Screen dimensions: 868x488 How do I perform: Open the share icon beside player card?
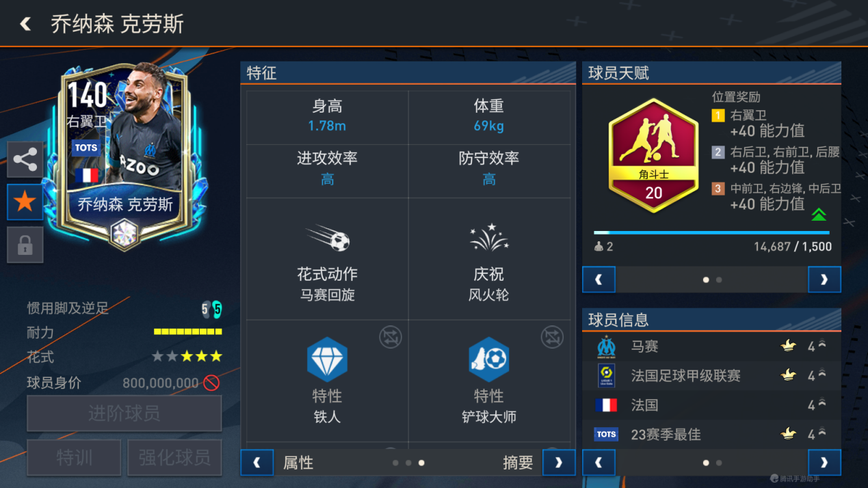click(x=25, y=160)
